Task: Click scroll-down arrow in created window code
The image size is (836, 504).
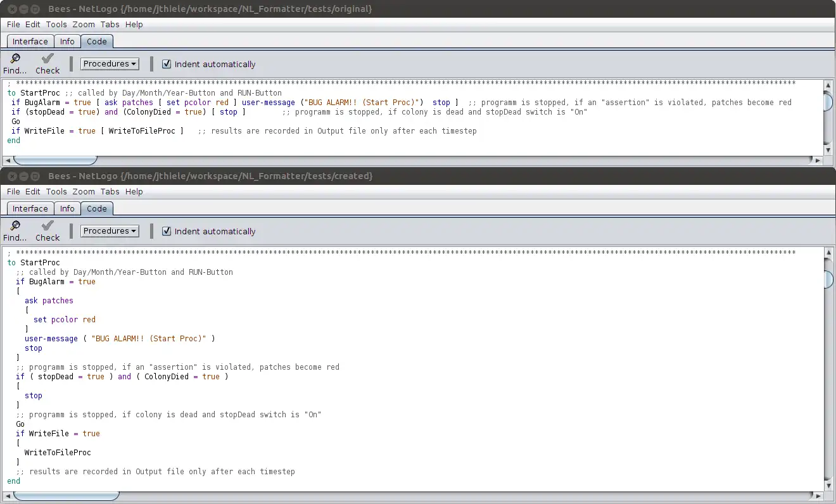Action: pos(829,486)
